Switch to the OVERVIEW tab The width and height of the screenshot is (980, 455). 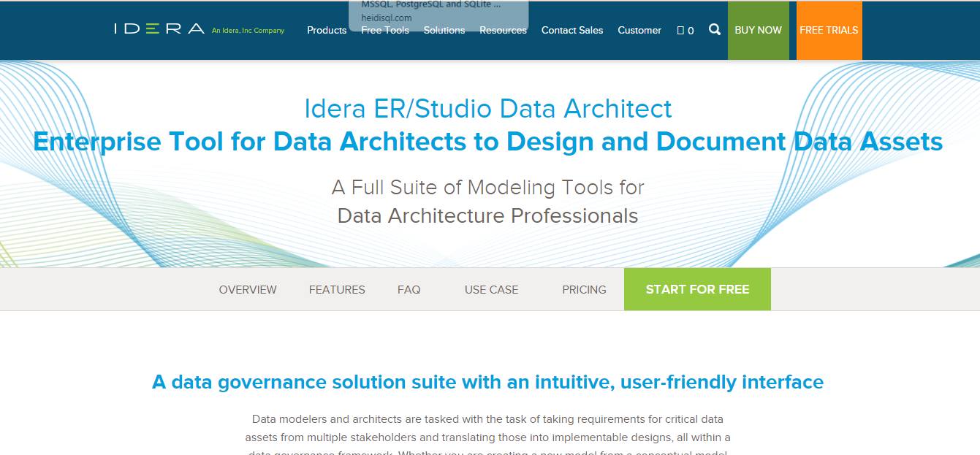[x=248, y=289]
